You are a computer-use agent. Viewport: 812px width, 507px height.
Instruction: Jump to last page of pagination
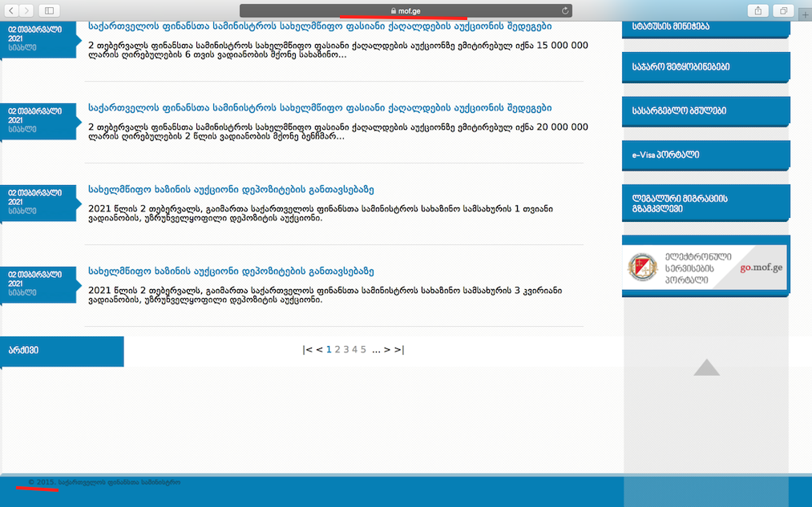[399, 349]
